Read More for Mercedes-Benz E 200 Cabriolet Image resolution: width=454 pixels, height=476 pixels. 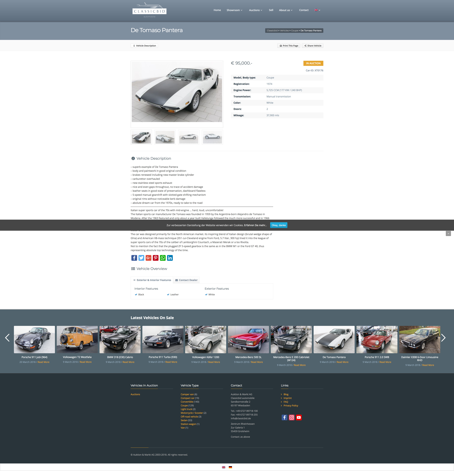[x=300, y=365]
